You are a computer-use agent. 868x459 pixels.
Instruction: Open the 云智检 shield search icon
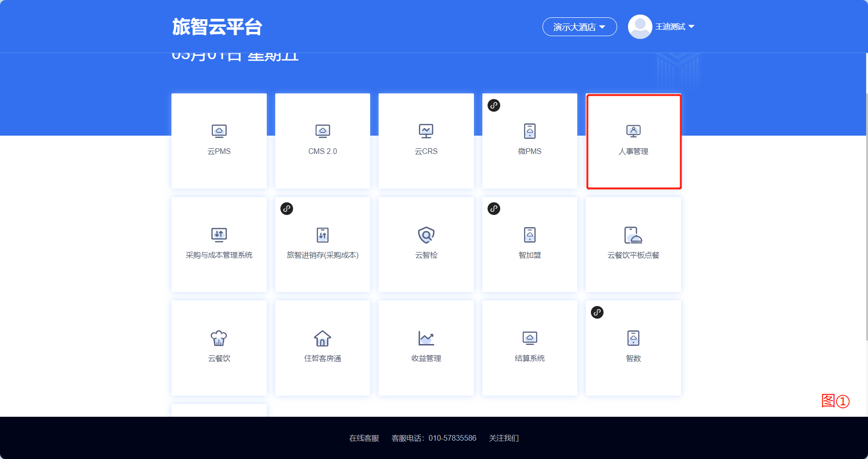(x=426, y=235)
